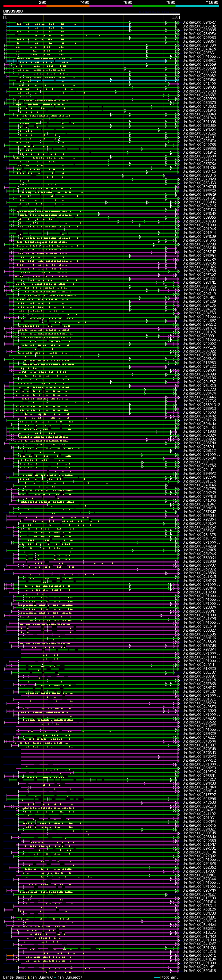Select the UniRef100_Q41400 label
Image resolution: width=222 pixels, height=980 pixels.
[x=199, y=84]
